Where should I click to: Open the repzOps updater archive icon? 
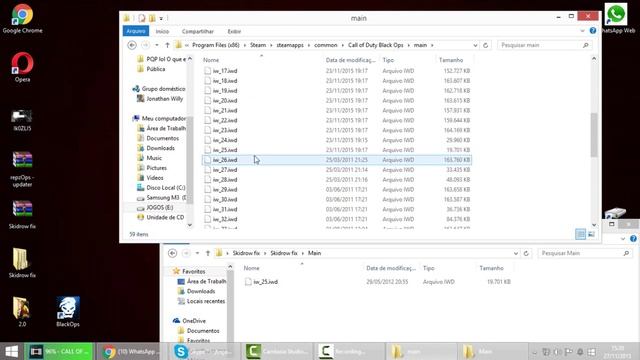(22, 169)
